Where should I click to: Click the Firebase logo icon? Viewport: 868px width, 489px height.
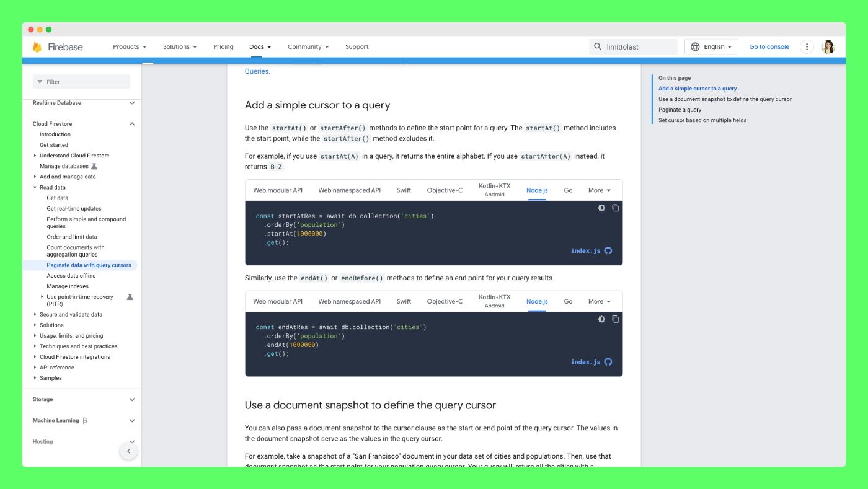tap(37, 47)
